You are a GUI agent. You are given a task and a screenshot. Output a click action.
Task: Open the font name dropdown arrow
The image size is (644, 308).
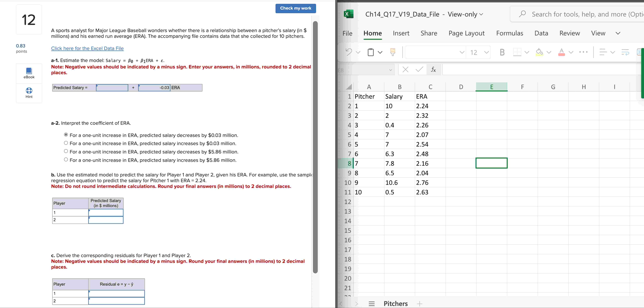[462, 52]
